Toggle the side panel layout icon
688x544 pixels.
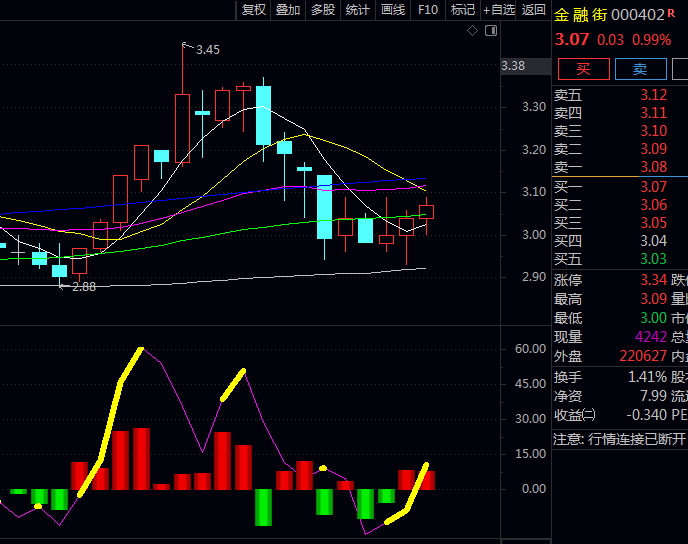click(x=491, y=31)
